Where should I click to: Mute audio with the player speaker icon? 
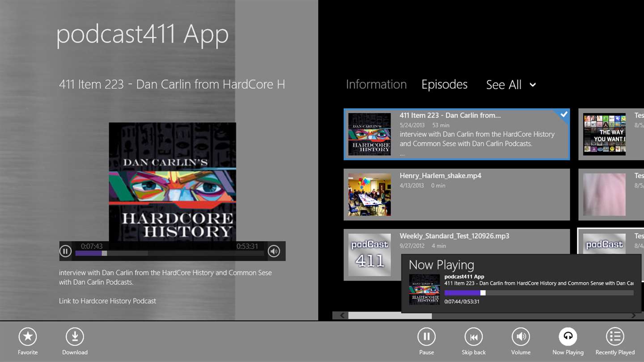pos(274,251)
